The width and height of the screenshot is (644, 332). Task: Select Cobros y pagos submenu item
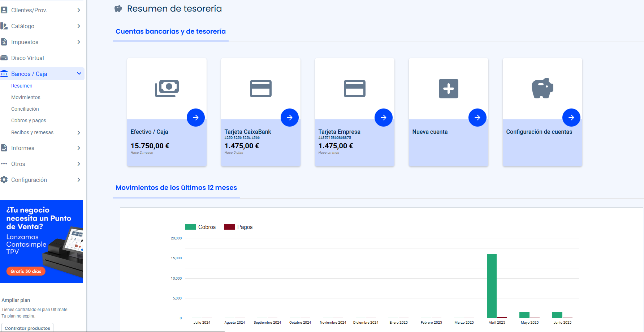29,120
